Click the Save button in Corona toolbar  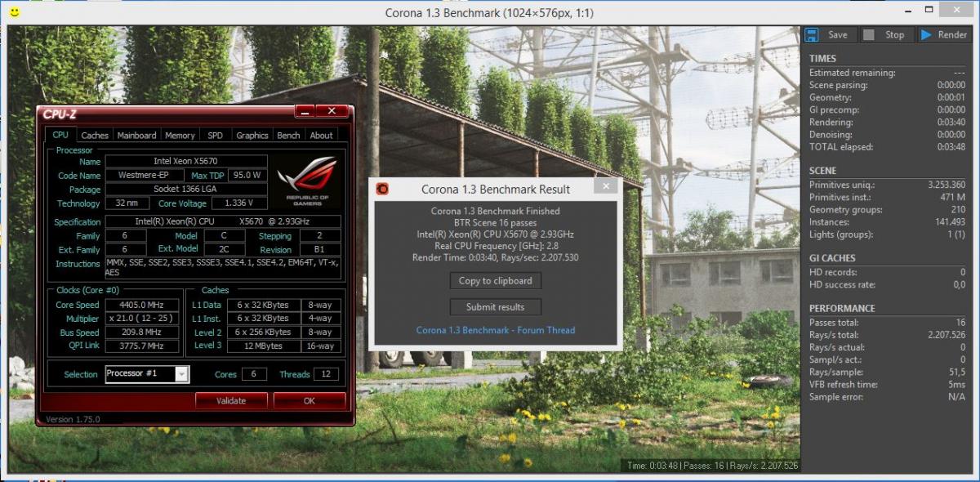(x=830, y=35)
